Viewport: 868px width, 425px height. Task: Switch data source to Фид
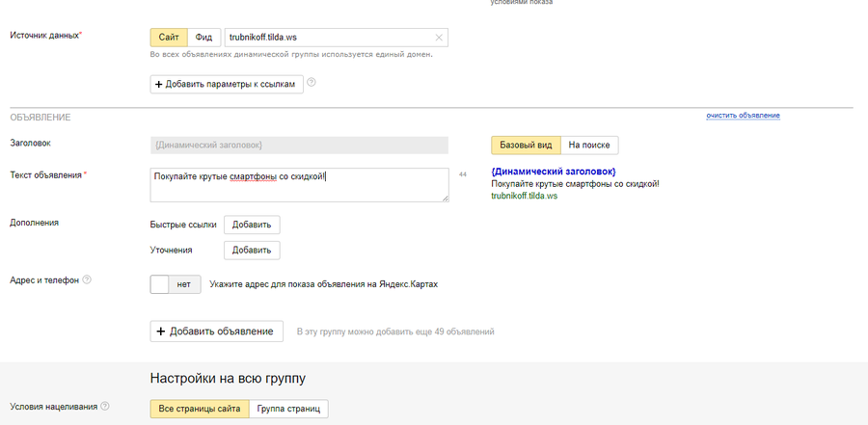pos(203,38)
